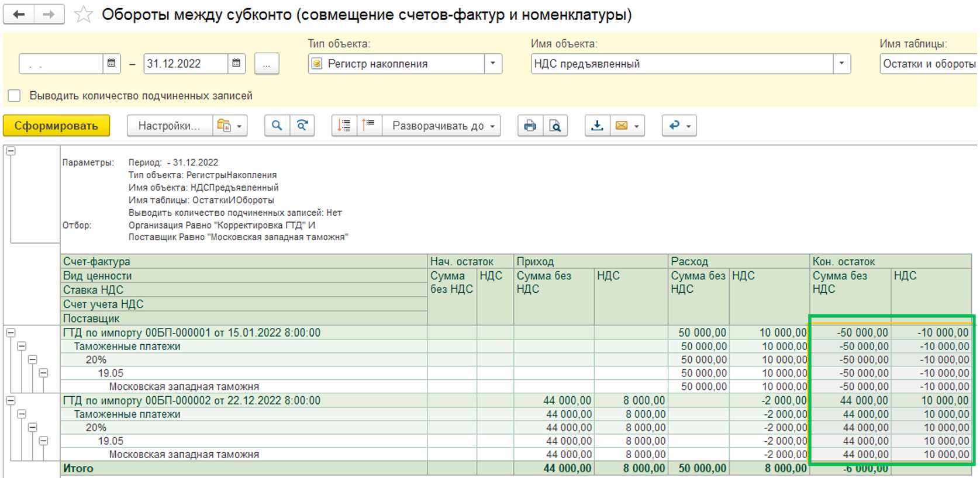Save the report with download icon
This screenshot has height=478, width=980.
[x=597, y=126]
